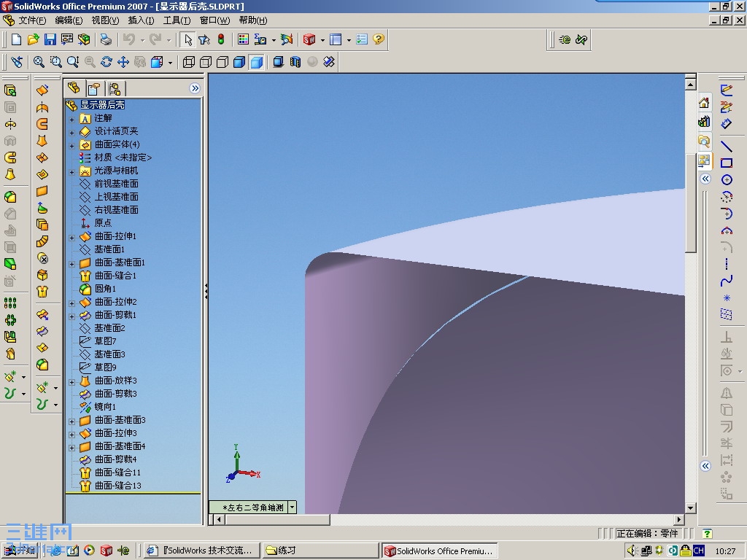Select the 3-point arc sketch tool
This screenshot has width=747, height=560.
(726, 230)
